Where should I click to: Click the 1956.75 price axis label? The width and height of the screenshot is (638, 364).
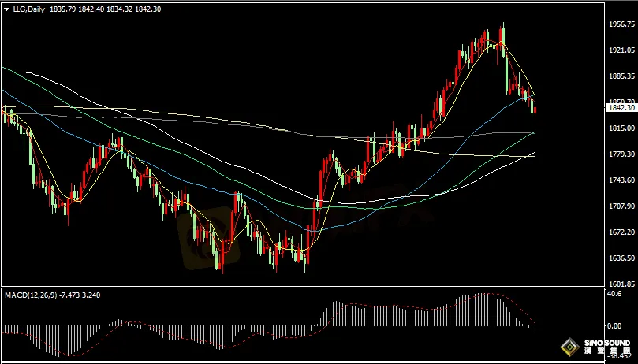(x=622, y=24)
